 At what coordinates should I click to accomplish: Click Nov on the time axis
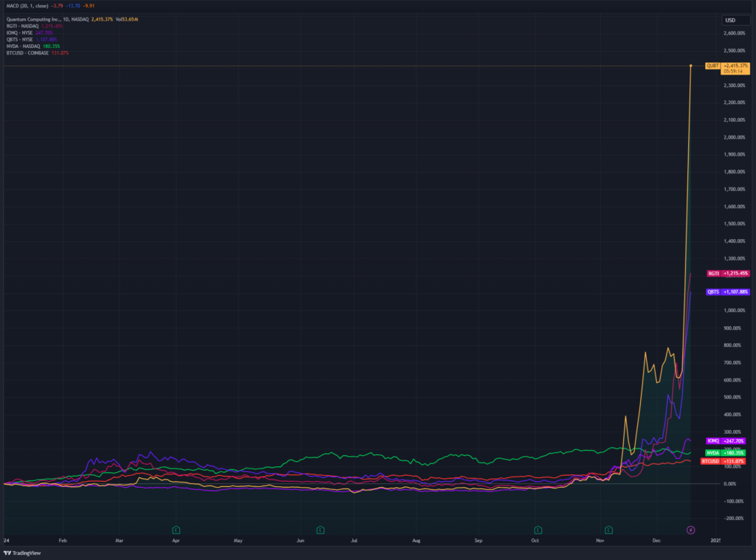[599, 541]
